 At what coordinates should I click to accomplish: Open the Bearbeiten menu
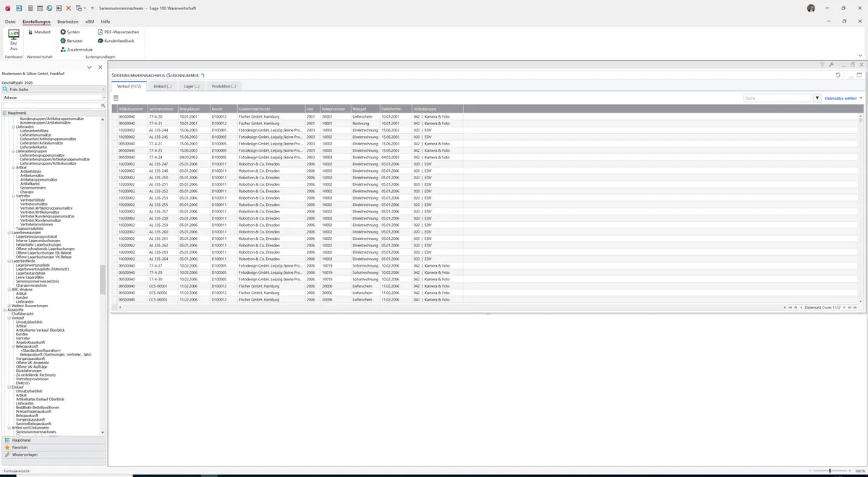point(68,22)
